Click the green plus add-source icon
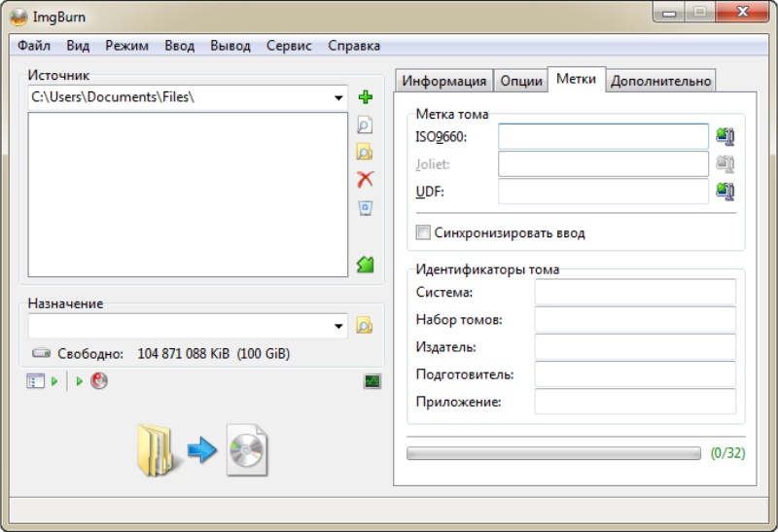The height and width of the screenshot is (532, 778). point(366,97)
